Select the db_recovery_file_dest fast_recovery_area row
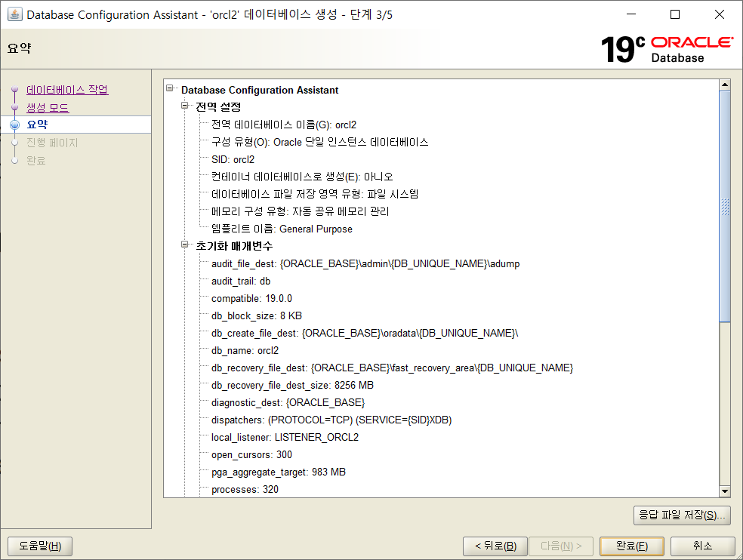The image size is (743, 560). pos(393,368)
